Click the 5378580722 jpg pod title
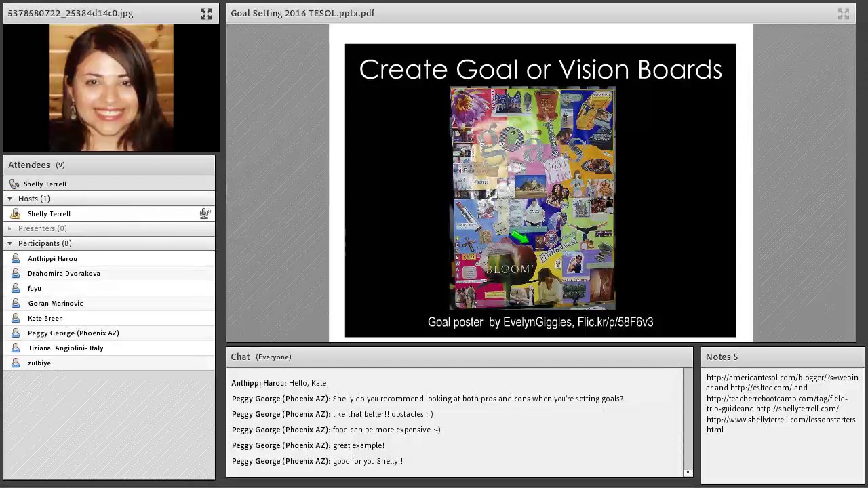The image size is (868, 488). 71,13
